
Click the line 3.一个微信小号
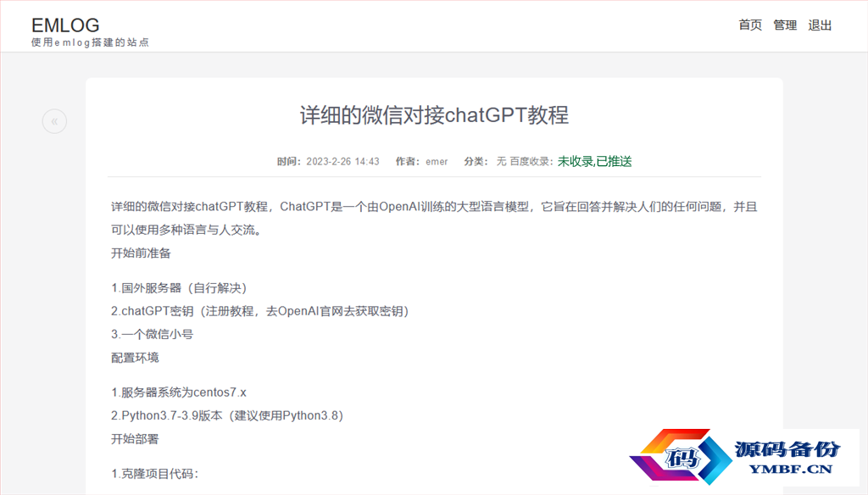coord(152,335)
